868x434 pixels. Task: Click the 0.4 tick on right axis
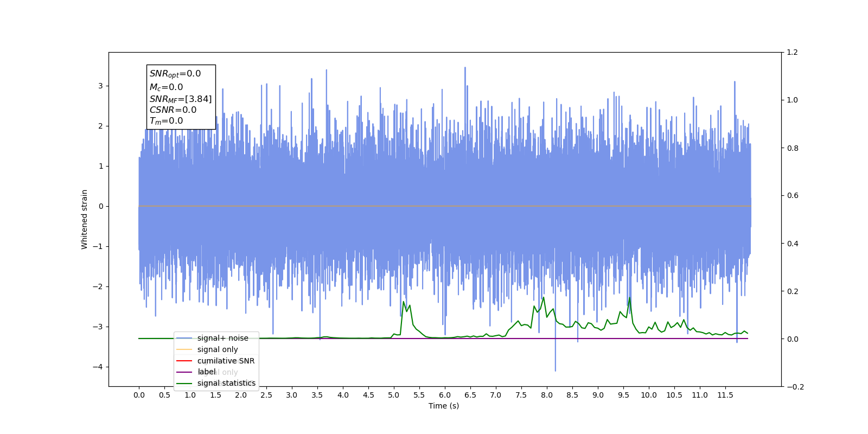[793, 244]
